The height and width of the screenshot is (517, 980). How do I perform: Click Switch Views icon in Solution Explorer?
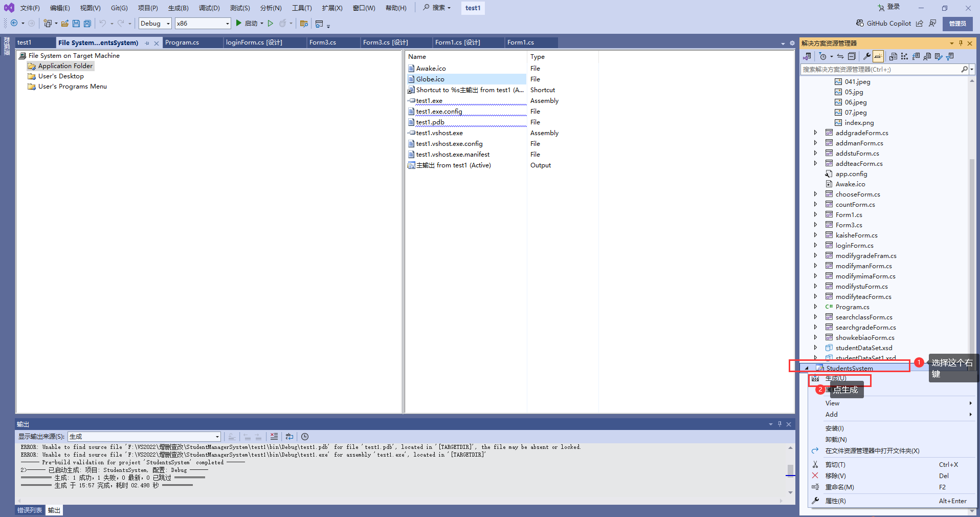pos(807,56)
